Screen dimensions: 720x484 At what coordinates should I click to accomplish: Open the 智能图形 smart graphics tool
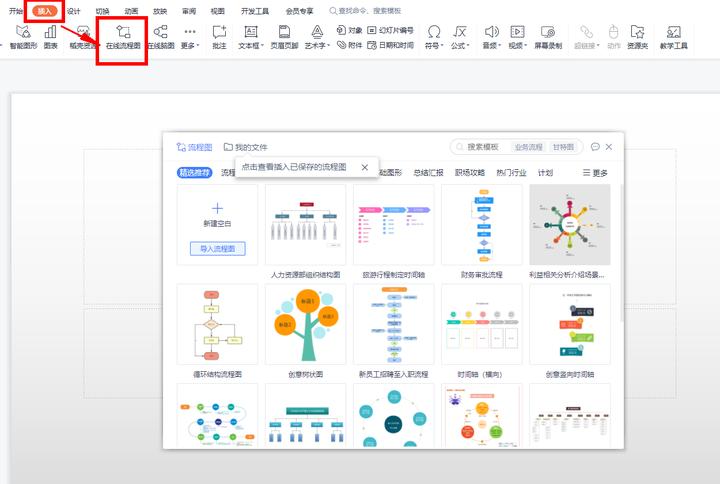coord(23,37)
